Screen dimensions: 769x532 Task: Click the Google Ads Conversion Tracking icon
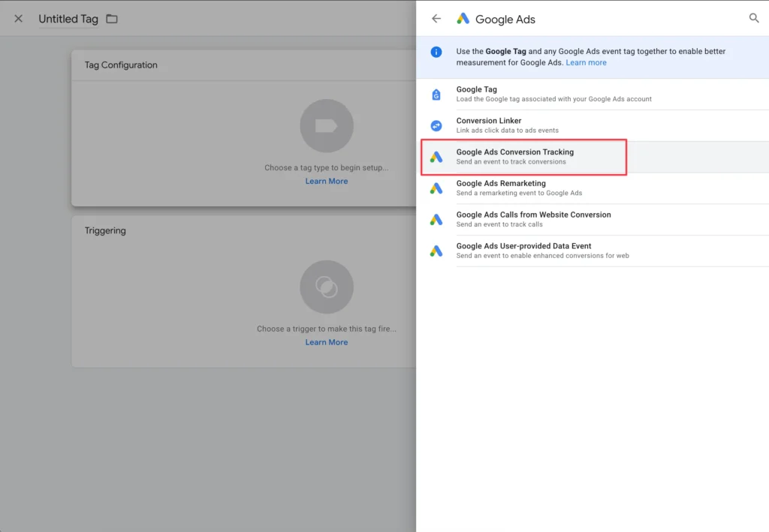point(436,157)
